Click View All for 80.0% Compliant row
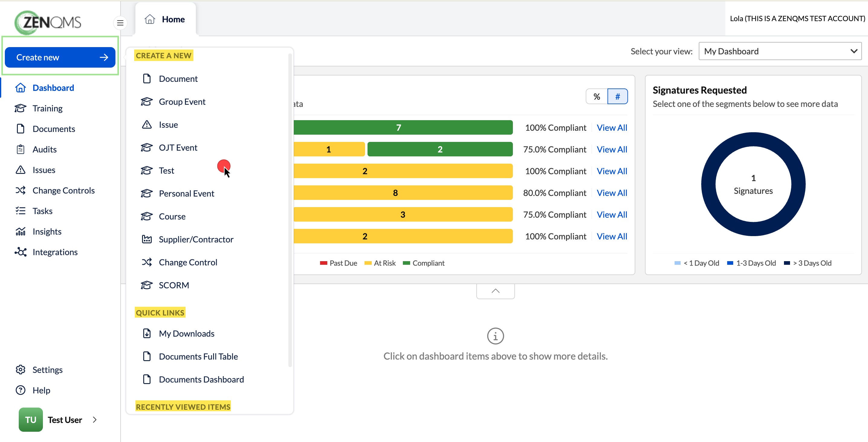 [x=612, y=193]
